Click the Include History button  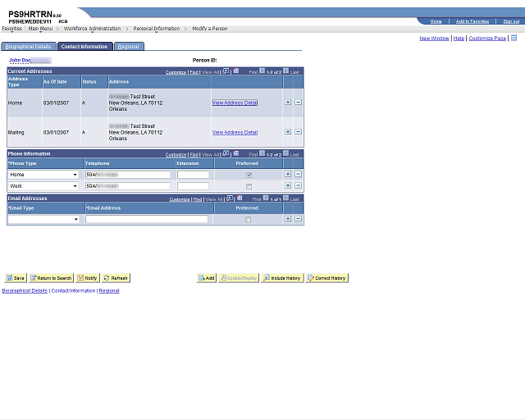coord(282,278)
